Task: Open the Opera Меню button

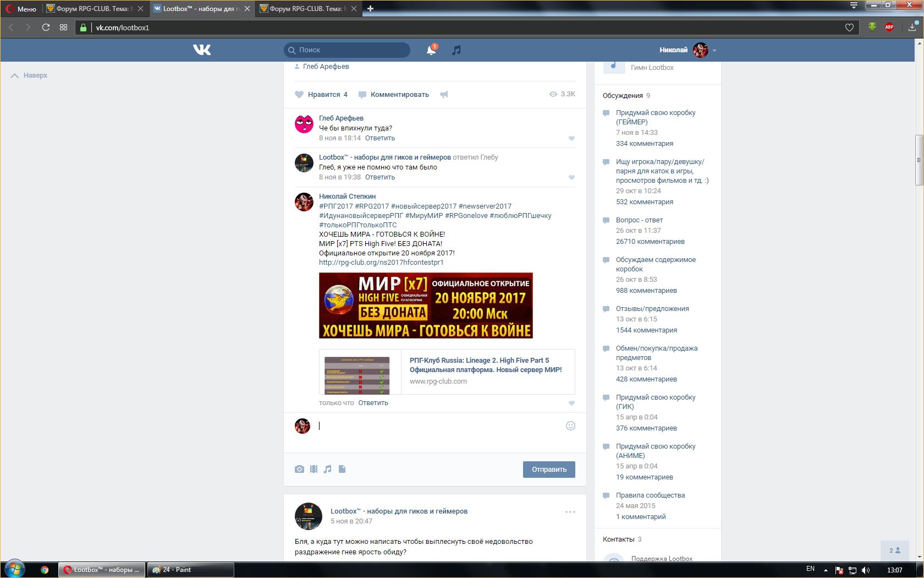Action: 21,9
